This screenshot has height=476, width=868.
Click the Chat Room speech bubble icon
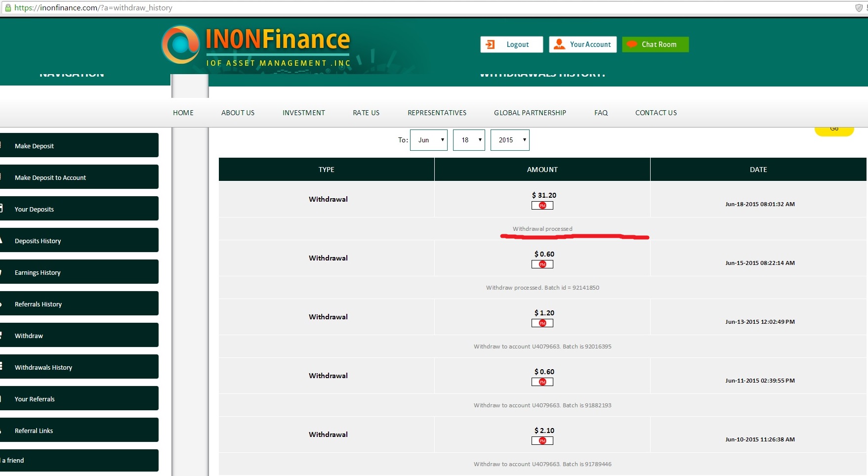pos(632,44)
